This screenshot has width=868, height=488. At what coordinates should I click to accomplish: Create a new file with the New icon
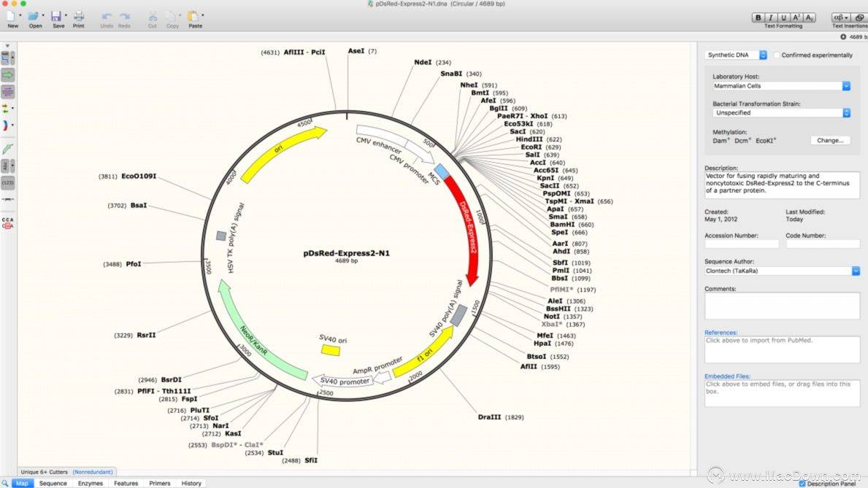12,16
